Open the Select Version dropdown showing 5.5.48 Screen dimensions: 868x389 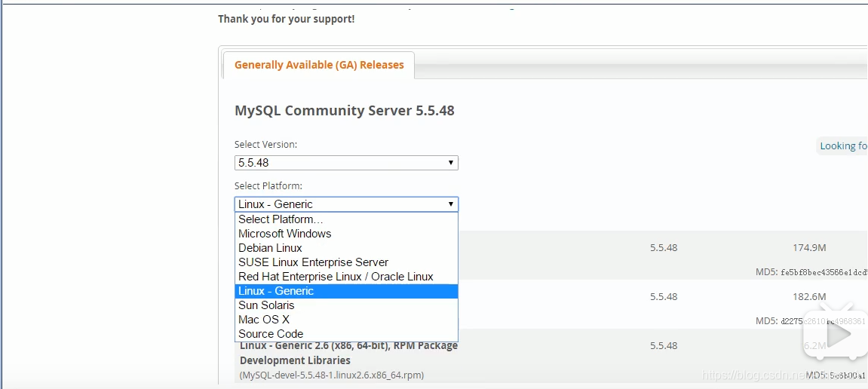[346, 163]
